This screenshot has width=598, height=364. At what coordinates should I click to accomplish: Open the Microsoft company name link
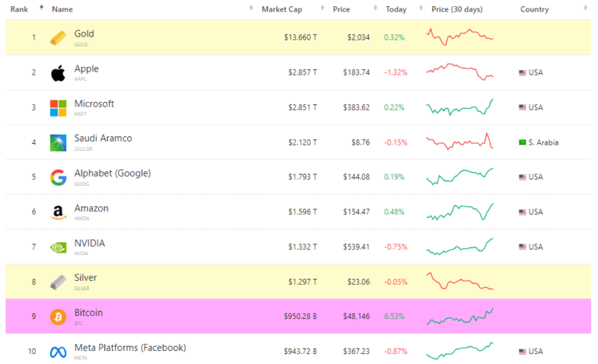coord(94,103)
